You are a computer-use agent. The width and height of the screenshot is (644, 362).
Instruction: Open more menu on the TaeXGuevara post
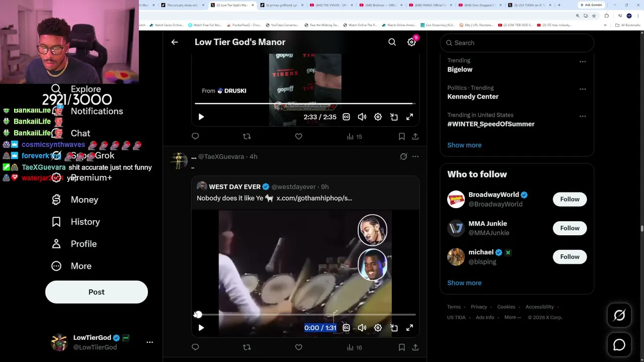[x=415, y=156]
